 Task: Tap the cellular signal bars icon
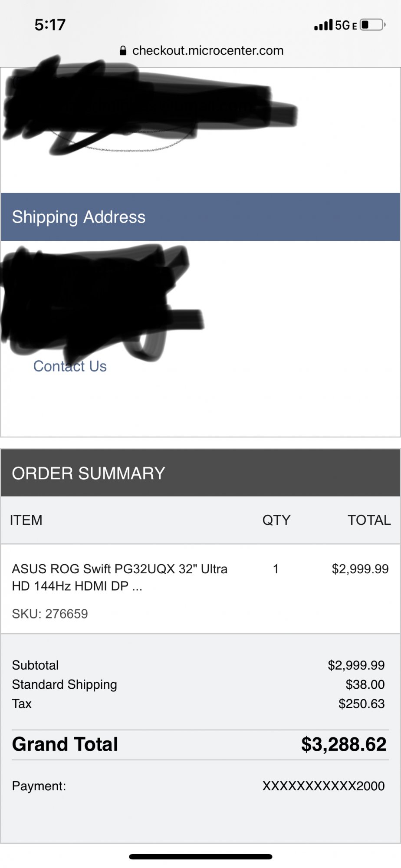click(323, 25)
